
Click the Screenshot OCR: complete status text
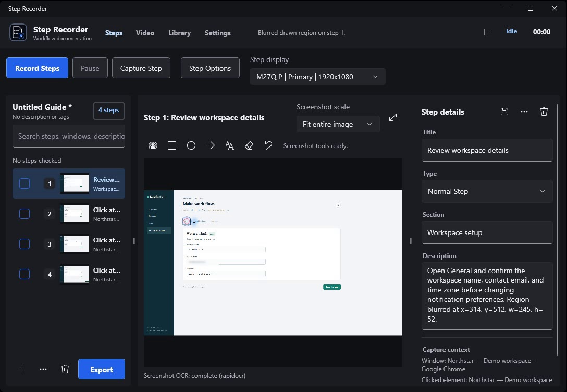pyautogui.click(x=194, y=376)
